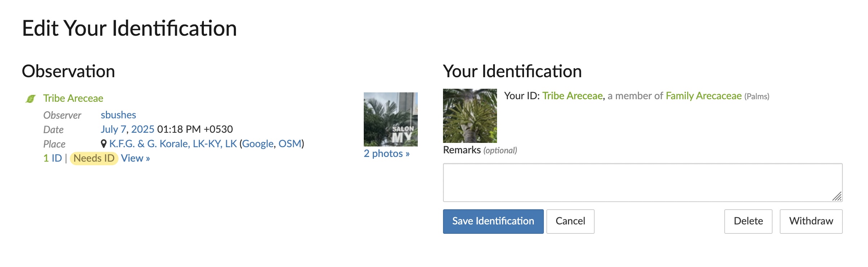Open the OSM map link
Image resolution: width=868 pixels, height=267 pixels.
pos(290,144)
